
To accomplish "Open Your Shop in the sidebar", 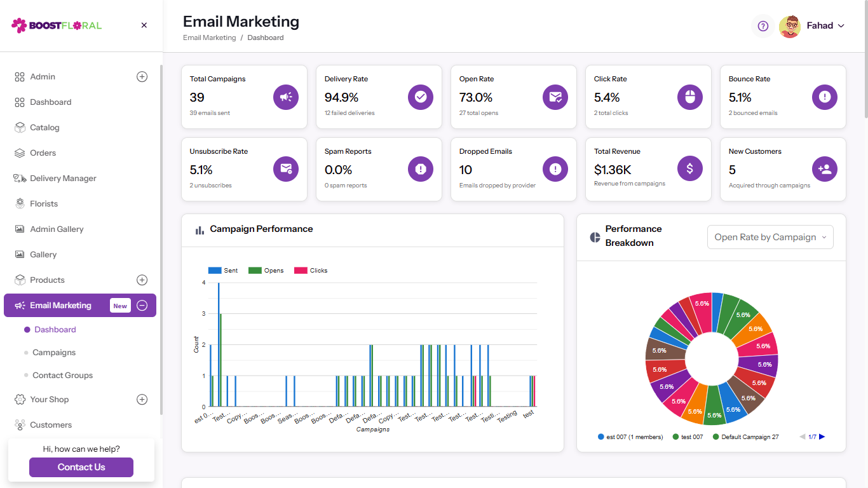I will [x=49, y=400].
